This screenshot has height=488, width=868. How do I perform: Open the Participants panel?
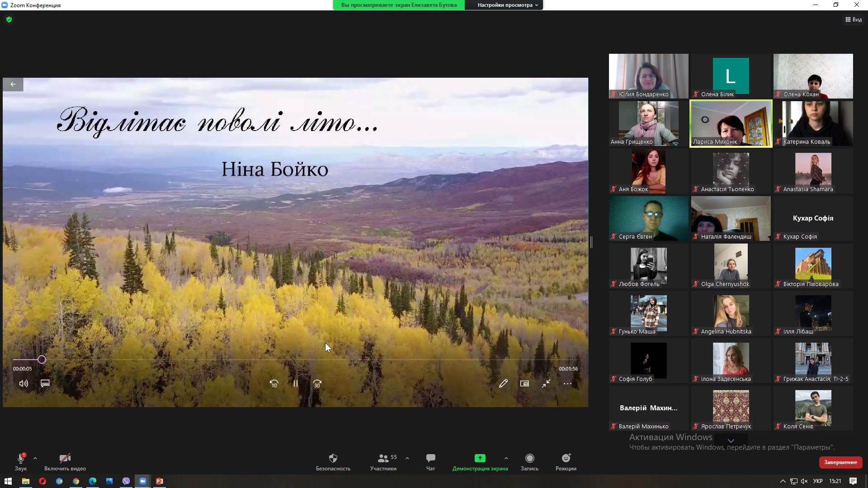[383, 461]
